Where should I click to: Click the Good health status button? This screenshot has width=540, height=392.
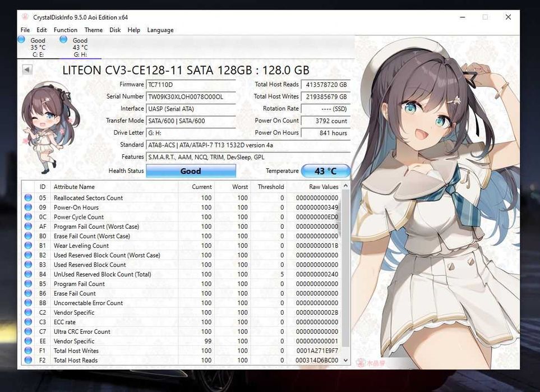click(x=191, y=171)
